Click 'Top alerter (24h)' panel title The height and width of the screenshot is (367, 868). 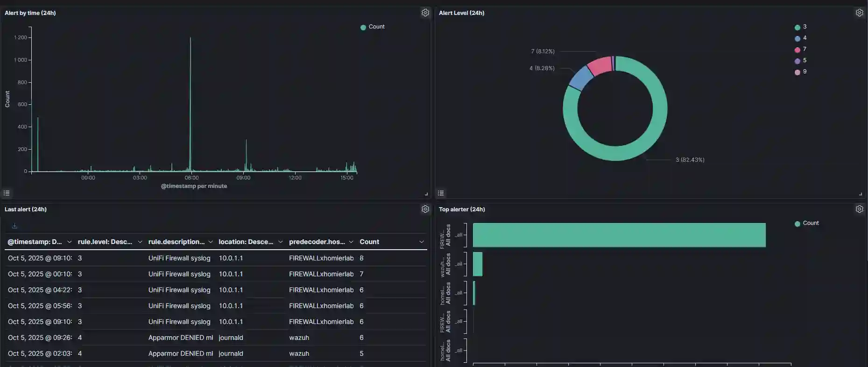pyautogui.click(x=462, y=209)
